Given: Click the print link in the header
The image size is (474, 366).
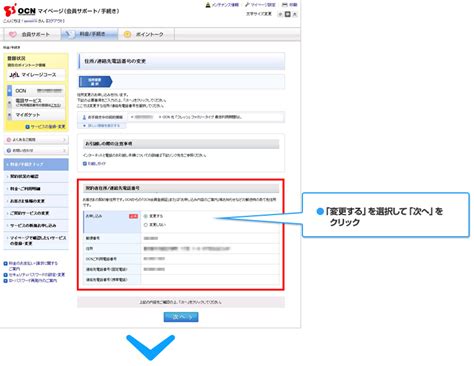Looking at the screenshot, I should tap(290, 5).
